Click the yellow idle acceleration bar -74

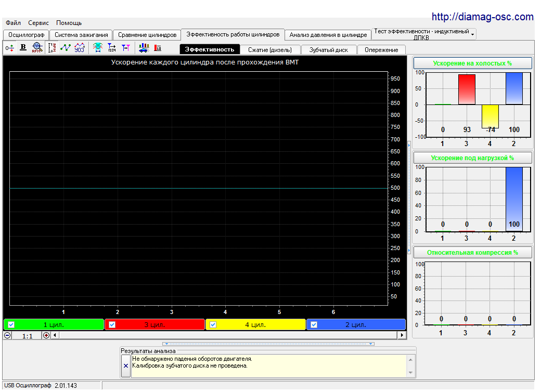[x=490, y=116]
